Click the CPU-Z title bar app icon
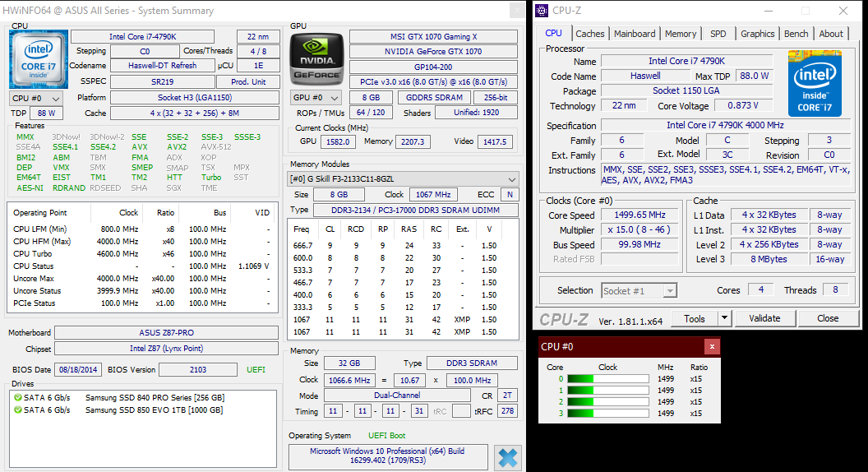The width and height of the screenshot is (868, 472). (542, 11)
